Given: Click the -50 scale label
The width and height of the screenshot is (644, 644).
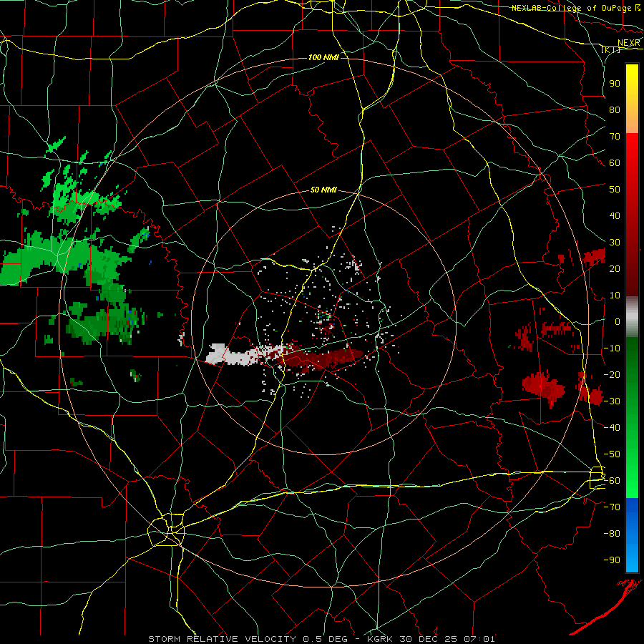Looking at the screenshot, I should tap(612, 454).
